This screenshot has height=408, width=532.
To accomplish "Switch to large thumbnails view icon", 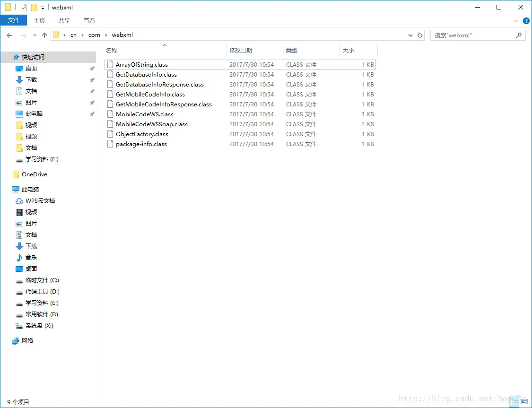I will (x=524, y=402).
